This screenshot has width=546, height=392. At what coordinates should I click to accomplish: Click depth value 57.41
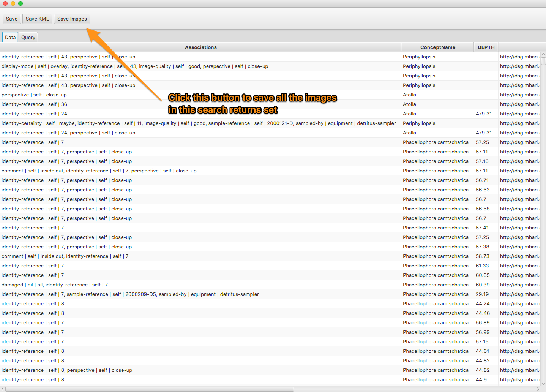(x=482, y=228)
